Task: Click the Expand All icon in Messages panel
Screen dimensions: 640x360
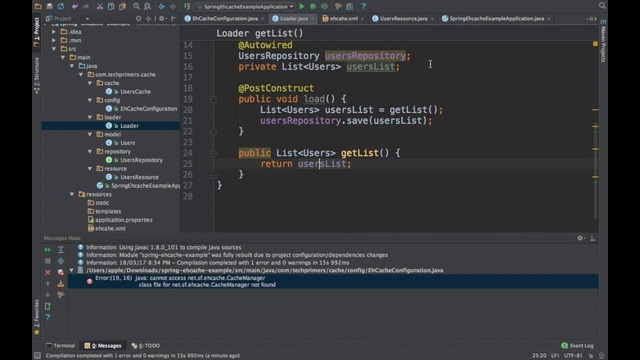Action: [x=60, y=250]
